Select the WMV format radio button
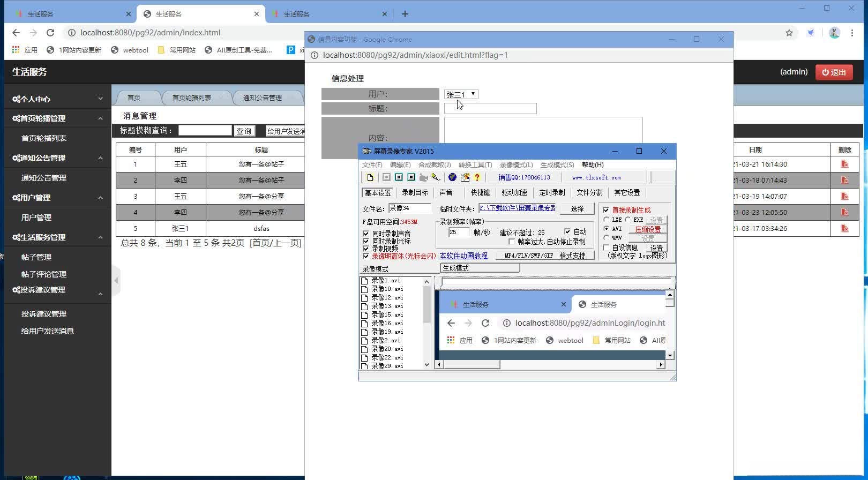Viewport: 868px width, 480px height. click(606, 238)
